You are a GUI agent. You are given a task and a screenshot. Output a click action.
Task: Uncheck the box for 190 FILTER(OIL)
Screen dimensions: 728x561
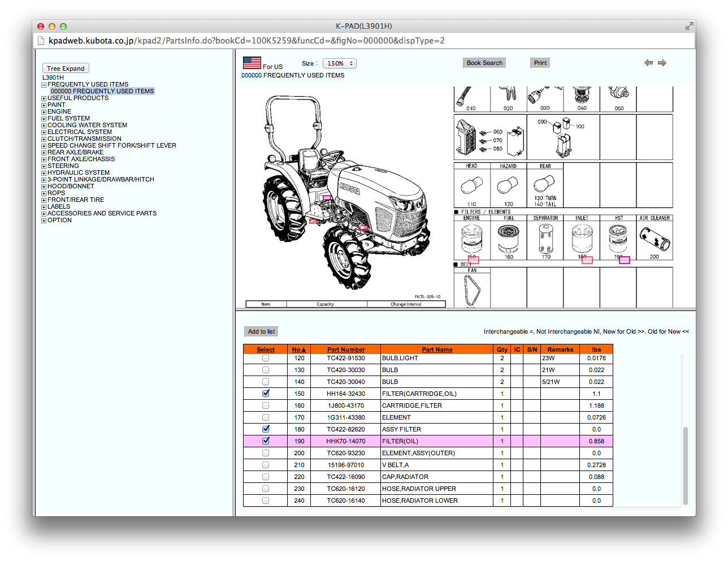point(266,441)
